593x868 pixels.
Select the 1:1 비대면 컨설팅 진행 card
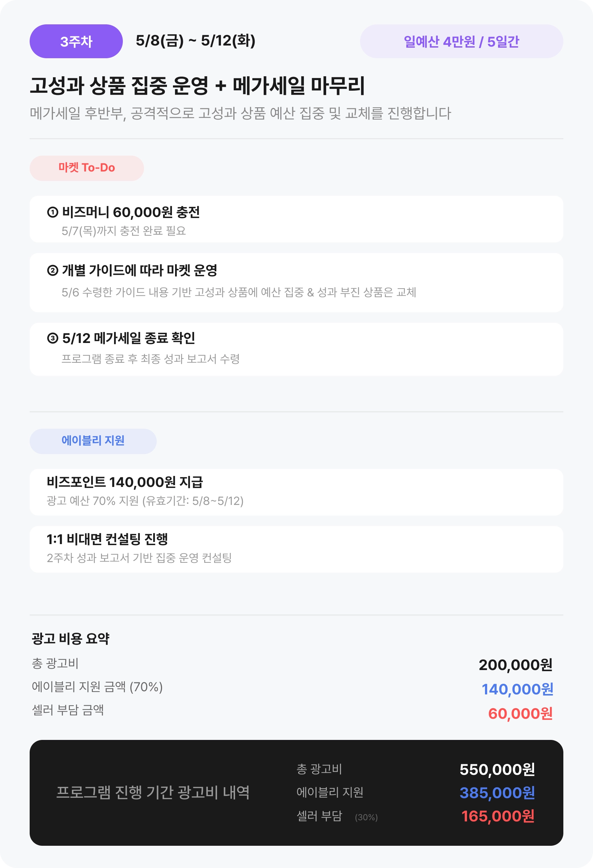pyautogui.click(x=296, y=549)
